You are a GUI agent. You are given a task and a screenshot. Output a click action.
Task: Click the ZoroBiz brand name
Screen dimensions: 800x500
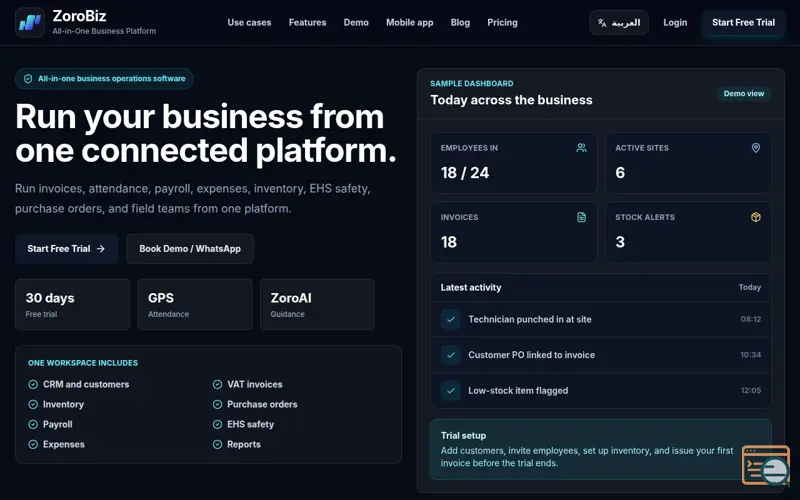(x=80, y=16)
